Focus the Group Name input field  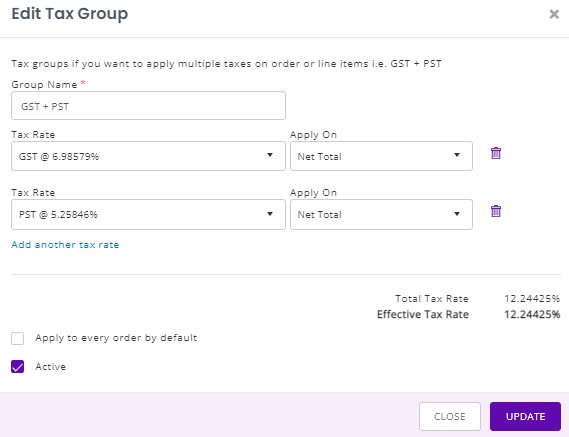tap(148, 106)
